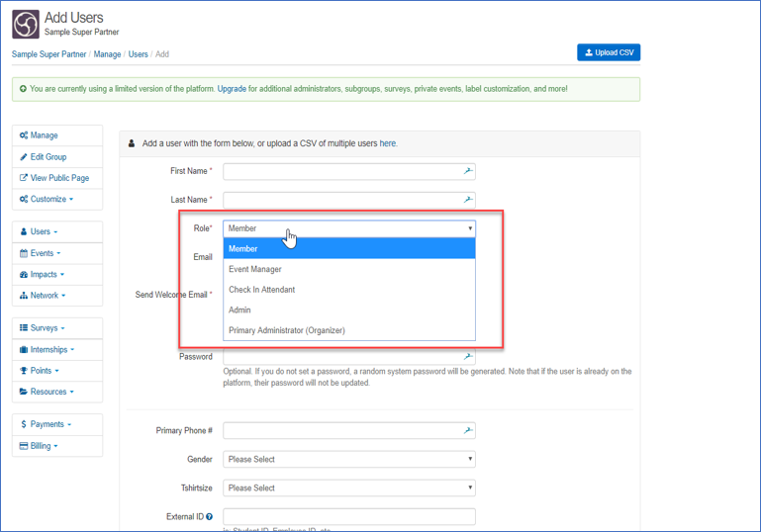
Task: Pick Primary Administrator (Organizer) option
Action: pos(287,330)
